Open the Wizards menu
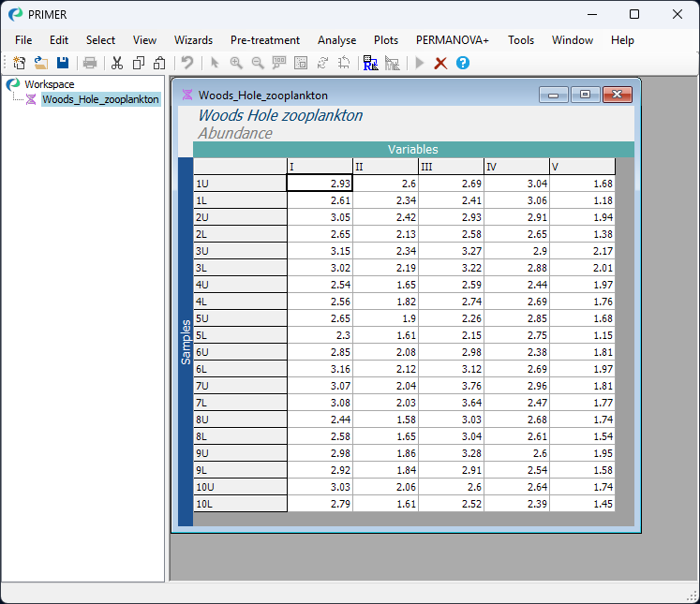 pyautogui.click(x=193, y=40)
